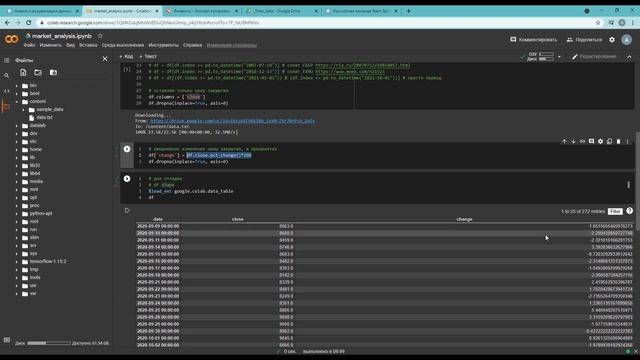Expand the datalab folder
Viewport: 640px width, 360px height.
[17, 126]
